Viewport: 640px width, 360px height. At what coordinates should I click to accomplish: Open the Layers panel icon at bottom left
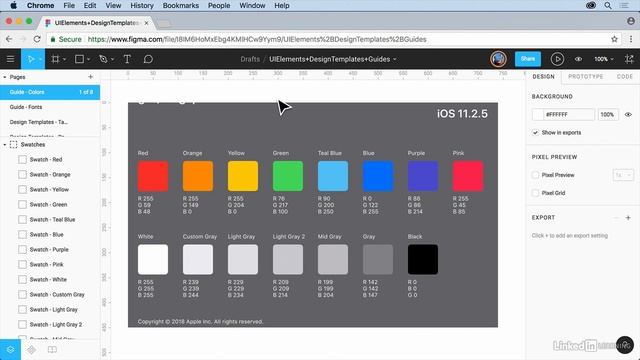coord(10,350)
